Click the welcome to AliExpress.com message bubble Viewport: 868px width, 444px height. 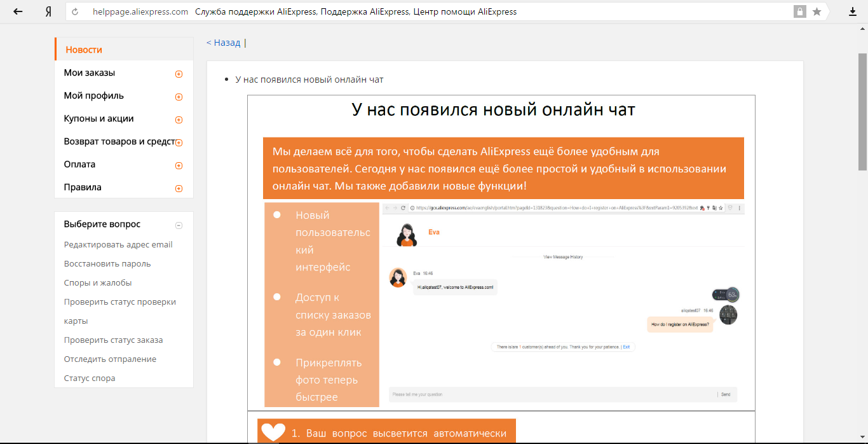455,288
